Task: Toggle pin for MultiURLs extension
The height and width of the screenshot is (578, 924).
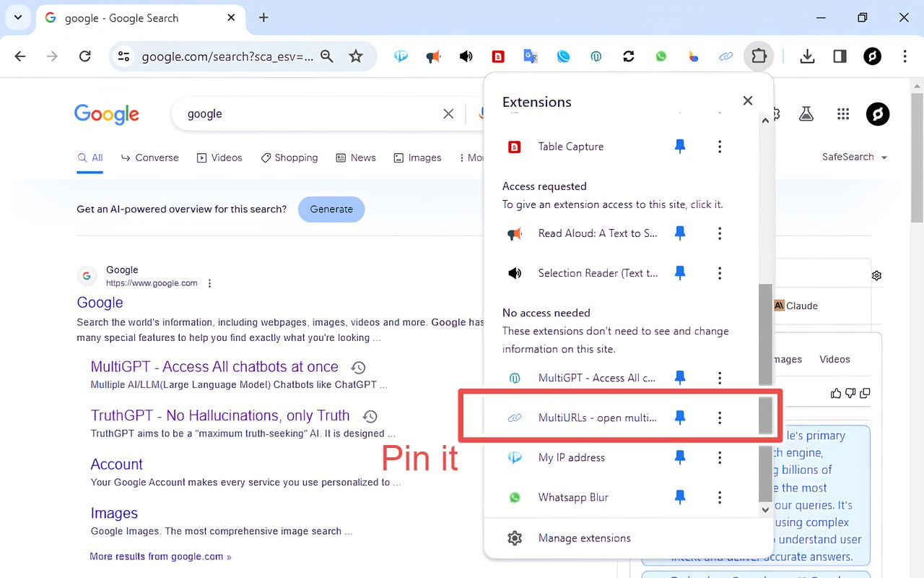Action: coord(679,418)
